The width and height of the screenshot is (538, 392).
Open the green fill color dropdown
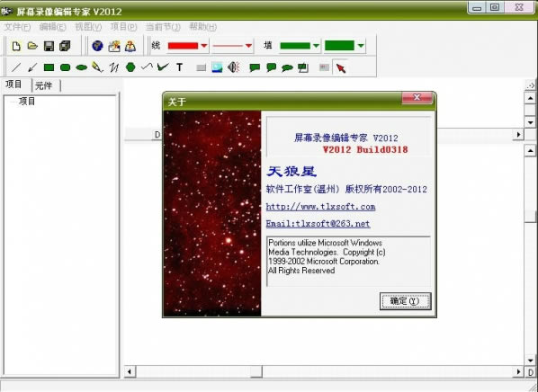pos(316,46)
